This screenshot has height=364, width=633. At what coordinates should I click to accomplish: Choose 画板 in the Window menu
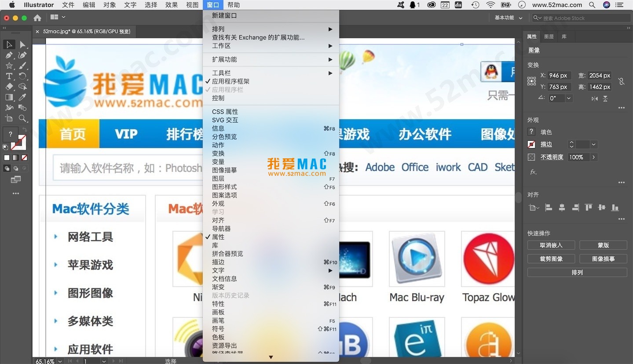click(271, 312)
